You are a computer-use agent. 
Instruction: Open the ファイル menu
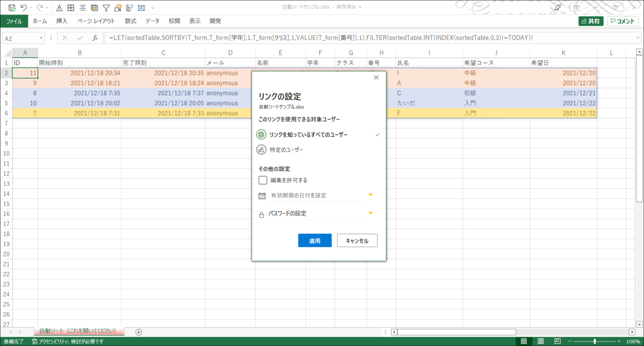pos(14,20)
